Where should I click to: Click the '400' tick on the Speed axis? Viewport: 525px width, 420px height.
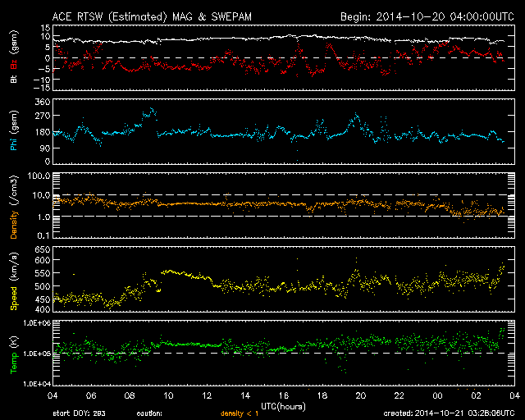coord(43,309)
